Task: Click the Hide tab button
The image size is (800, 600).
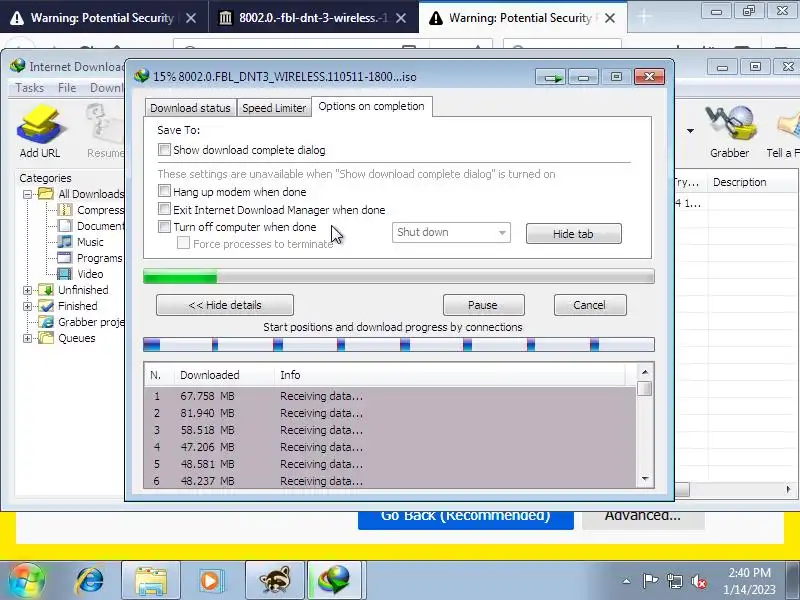Action: pyautogui.click(x=573, y=234)
